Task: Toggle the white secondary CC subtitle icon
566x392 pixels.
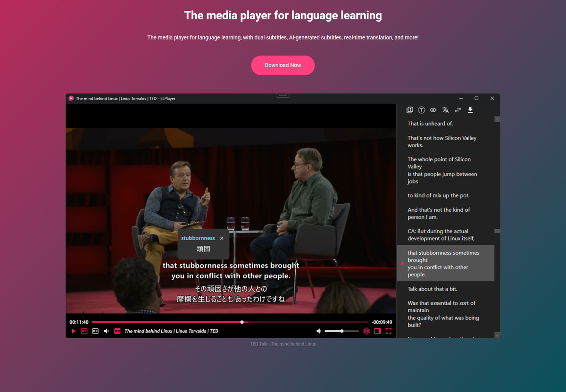Action: point(95,331)
